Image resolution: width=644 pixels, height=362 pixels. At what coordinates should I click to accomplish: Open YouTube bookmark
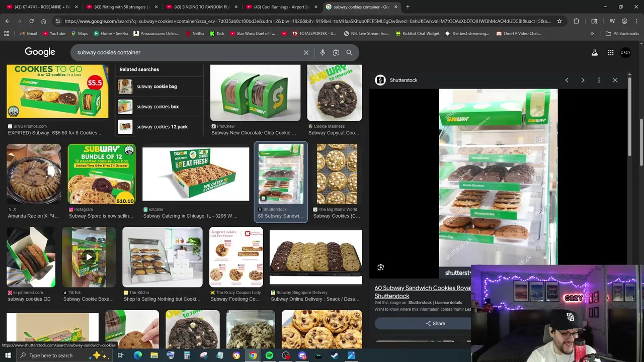54,33
